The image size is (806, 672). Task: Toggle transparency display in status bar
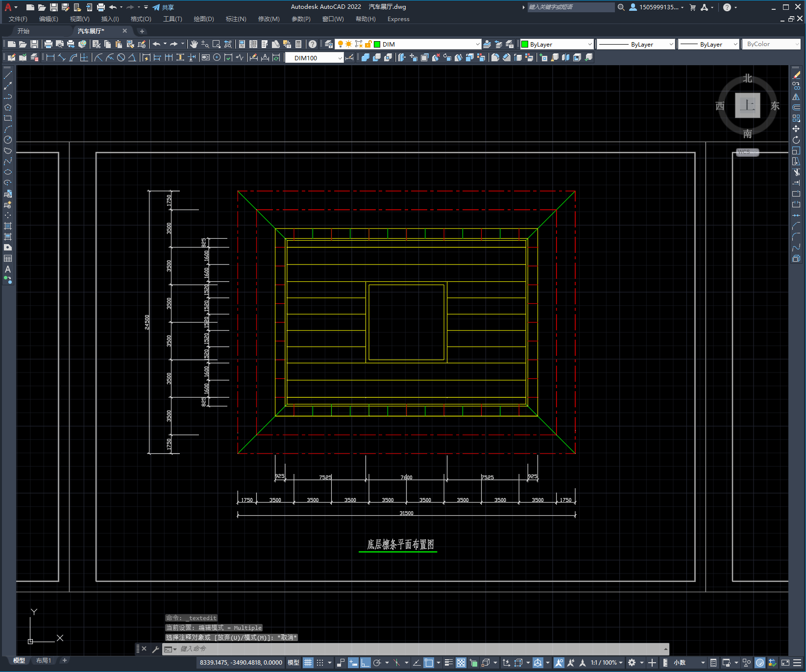(461, 663)
